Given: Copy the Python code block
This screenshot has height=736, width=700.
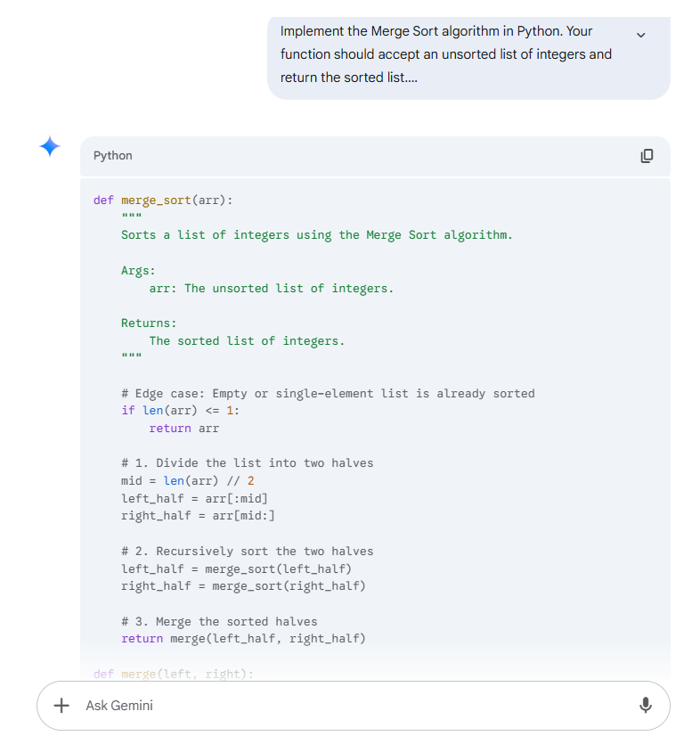Looking at the screenshot, I should point(647,156).
